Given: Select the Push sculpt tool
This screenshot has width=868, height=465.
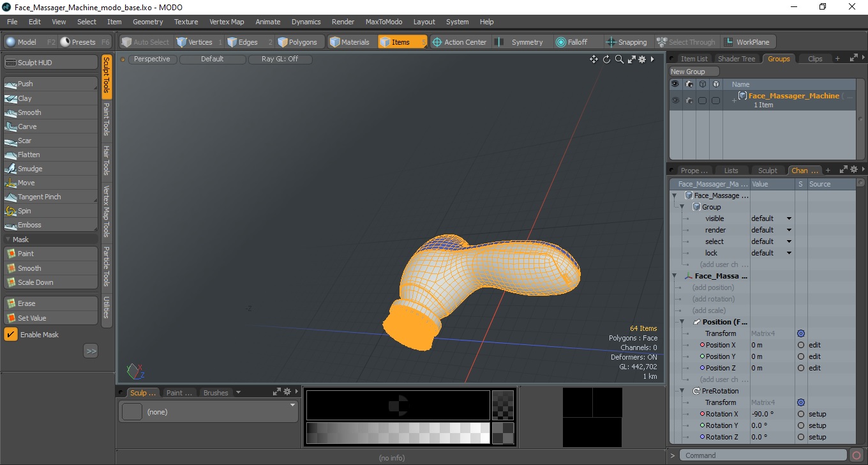Looking at the screenshot, I should (50, 84).
